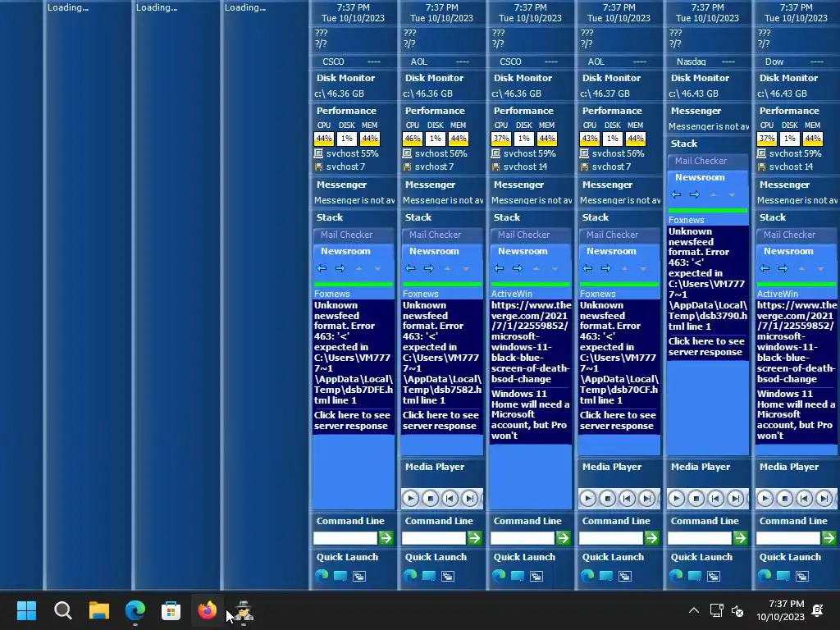This screenshot has width=840, height=630.
Task: Click Stop in the CPU 43% sidebar's Media Player
Action: (608, 499)
